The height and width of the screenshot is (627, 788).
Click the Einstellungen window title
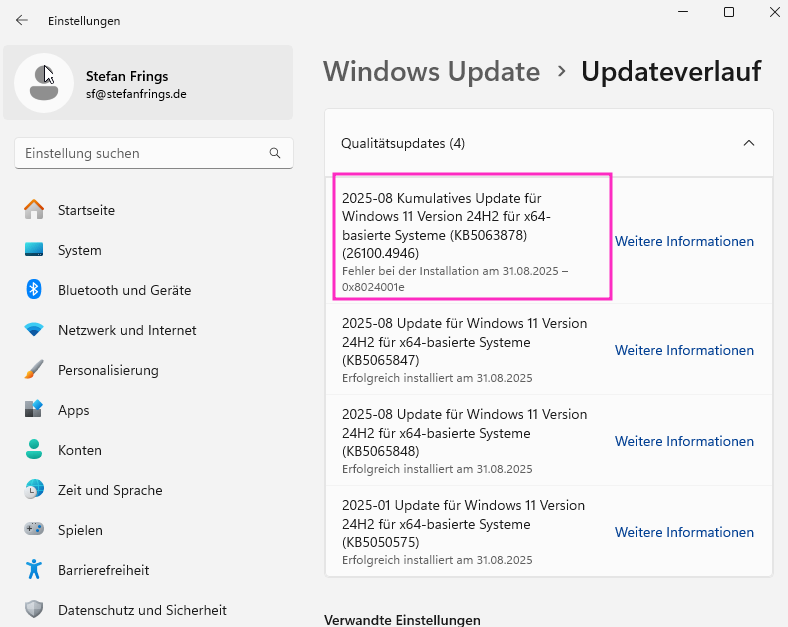pyautogui.click(x=84, y=21)
